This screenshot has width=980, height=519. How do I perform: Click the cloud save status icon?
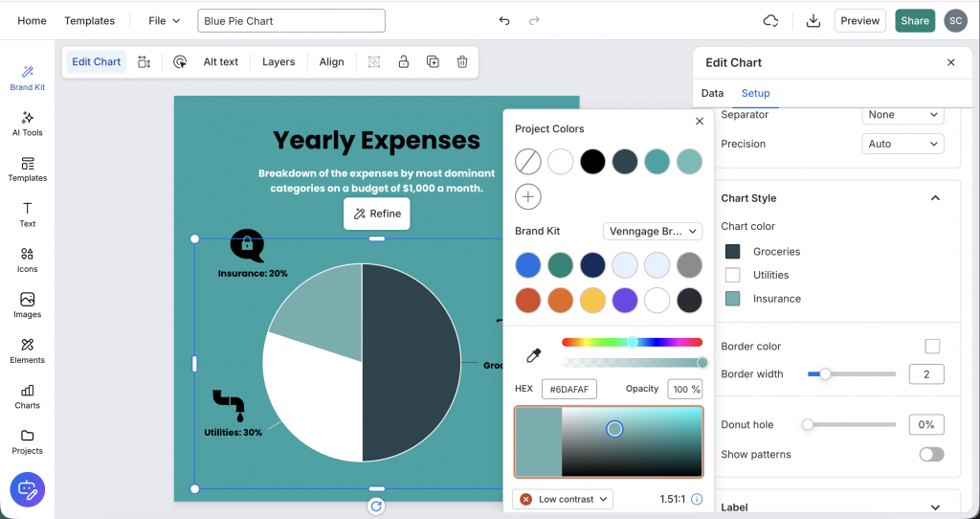[x=770, y=21]
